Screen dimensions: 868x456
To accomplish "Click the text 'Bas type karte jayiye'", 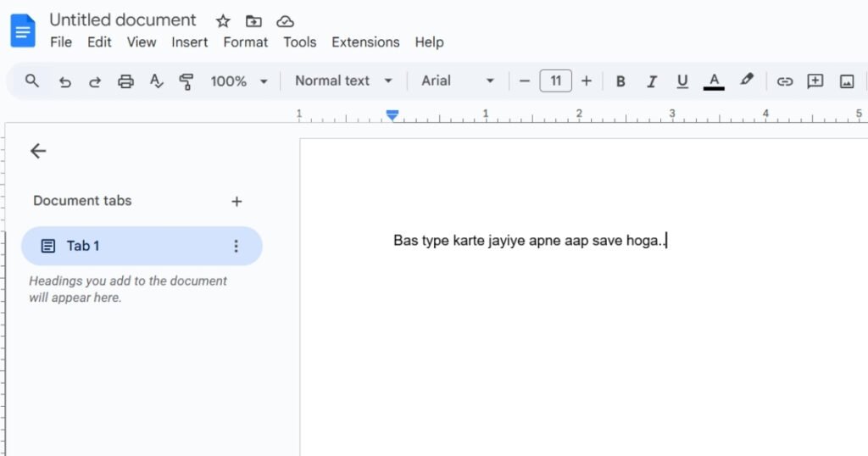I will click(x=459, y=241).
